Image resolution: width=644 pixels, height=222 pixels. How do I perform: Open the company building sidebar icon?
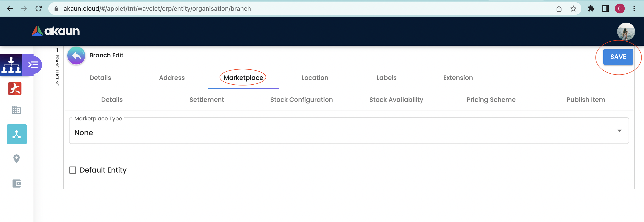click(x=17, y=110)
